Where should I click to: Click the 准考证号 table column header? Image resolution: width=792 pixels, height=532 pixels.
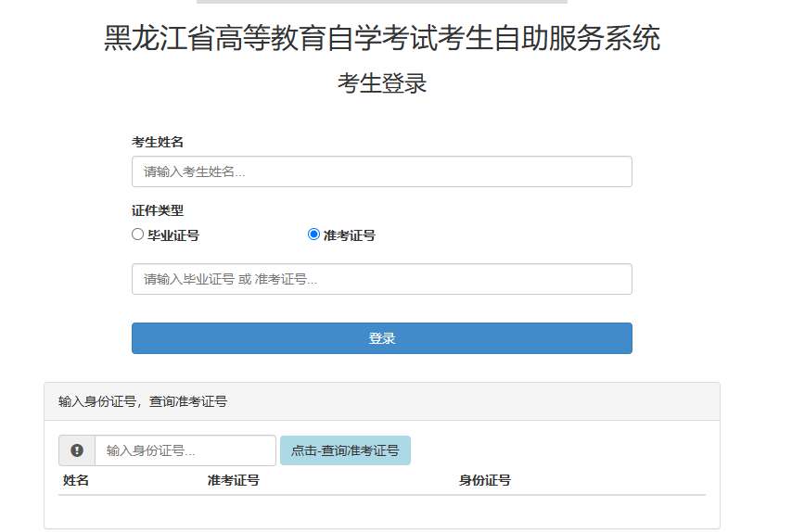click(234, 480)
